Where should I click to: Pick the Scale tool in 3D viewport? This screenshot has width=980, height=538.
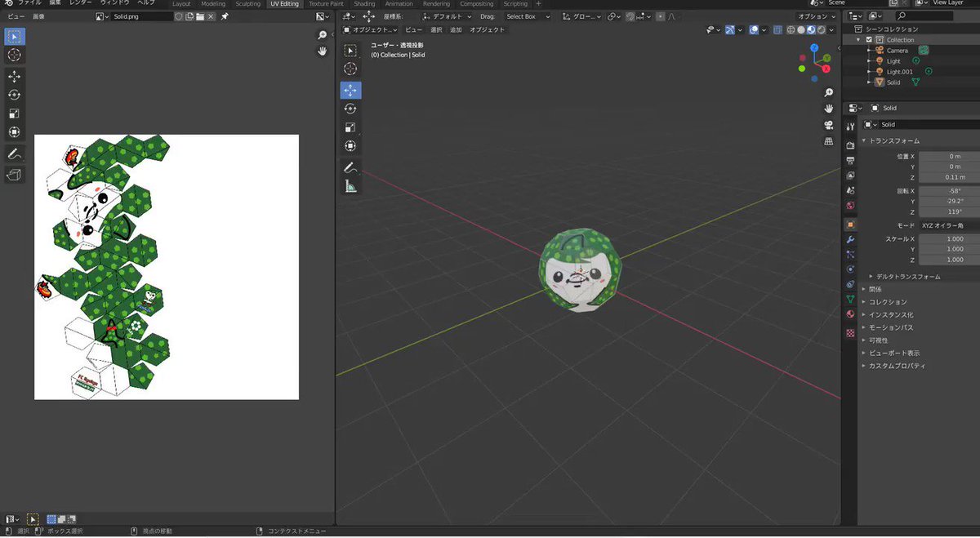coord(350,127)
